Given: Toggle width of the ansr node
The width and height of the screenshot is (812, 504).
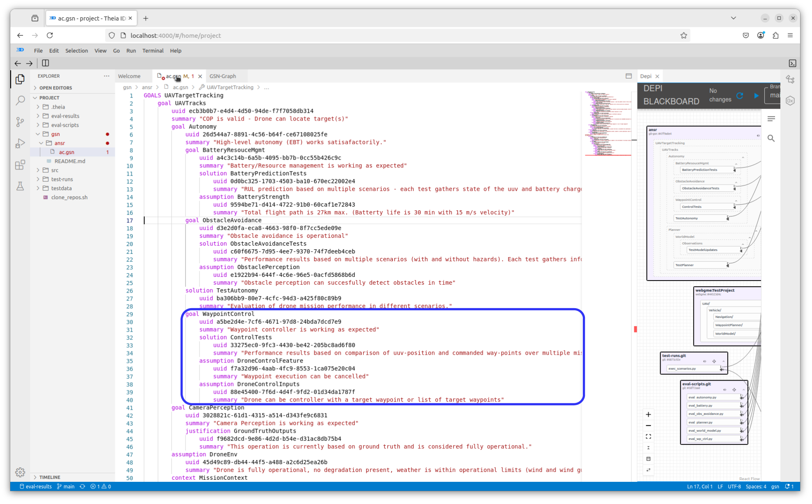Looking at the screenshot, I should 758,135.
